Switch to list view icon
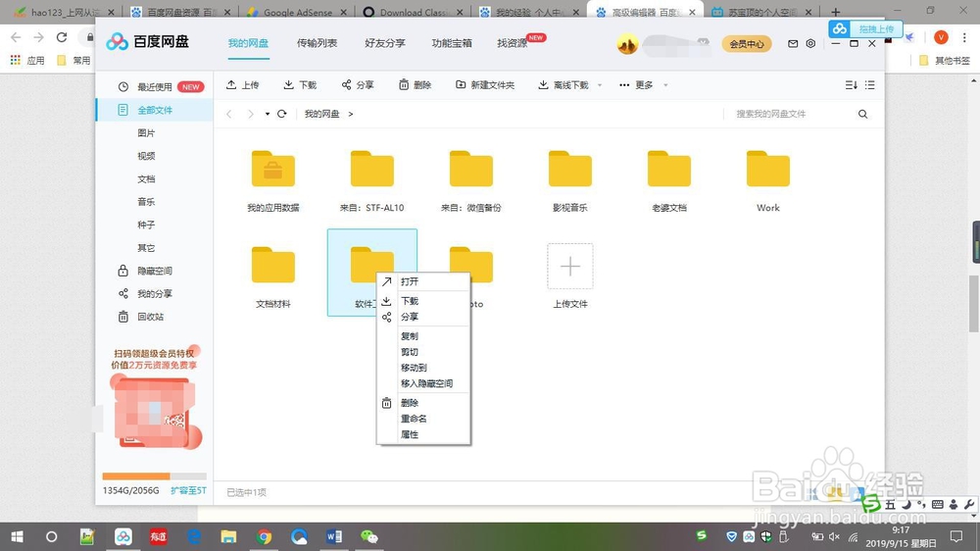The width and height of the screenshot is (980, 551). [x=870, y=85]
